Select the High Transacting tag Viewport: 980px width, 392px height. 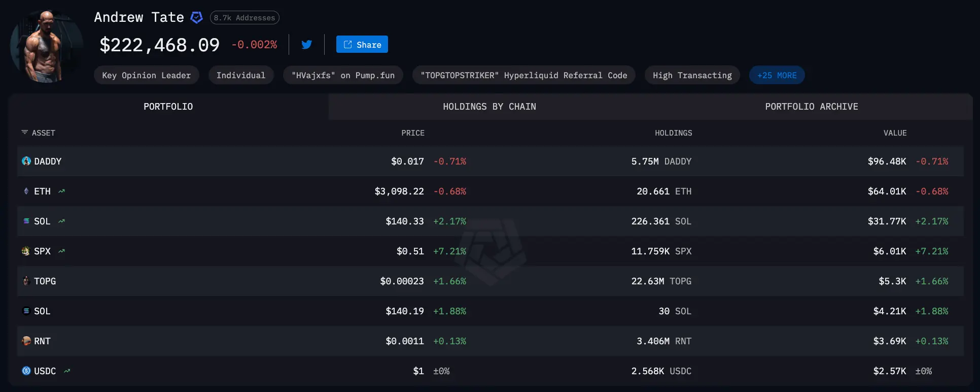click(692, 75)
